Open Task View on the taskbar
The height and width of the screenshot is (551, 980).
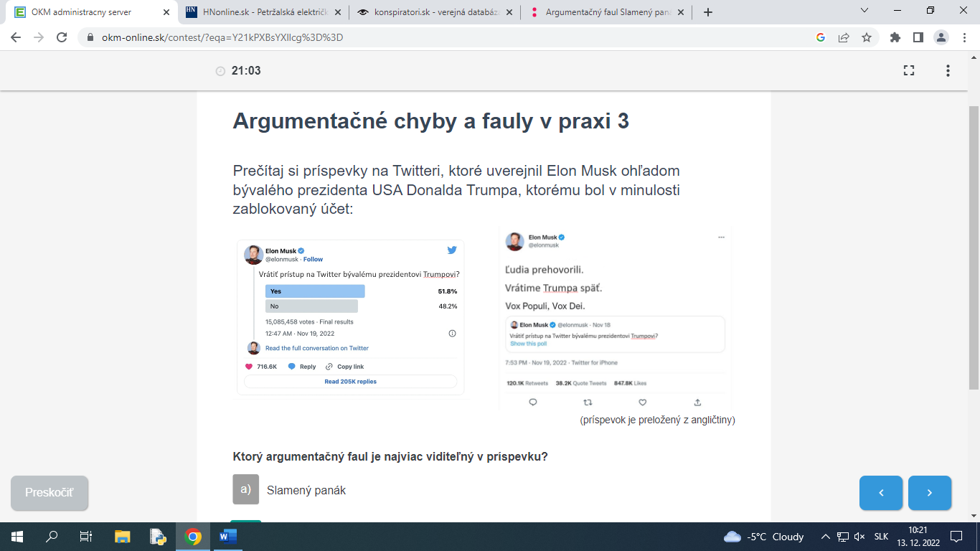pos(85,536)
